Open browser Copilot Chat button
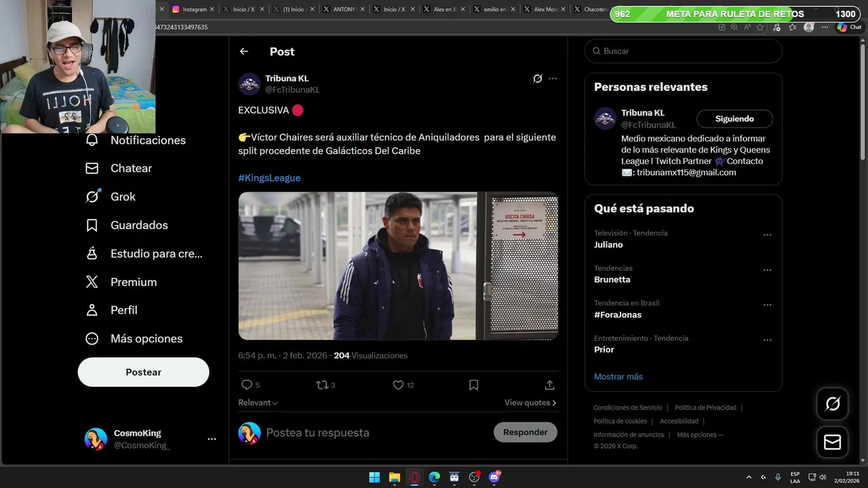 point(848,27)
